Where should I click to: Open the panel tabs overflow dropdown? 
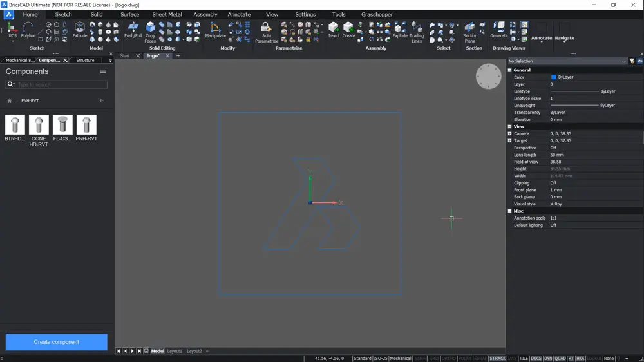coord(110,61)
